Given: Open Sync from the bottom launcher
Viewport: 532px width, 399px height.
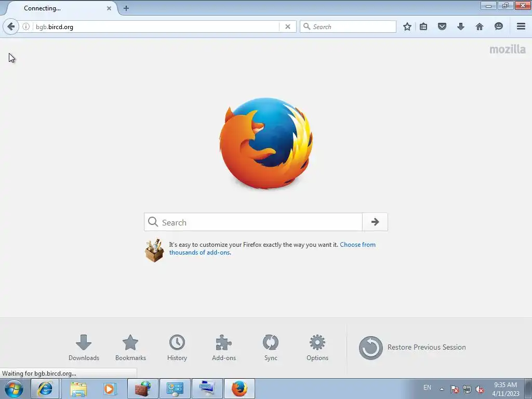Looking at the screenshot, I should click(x=271, y=348).
